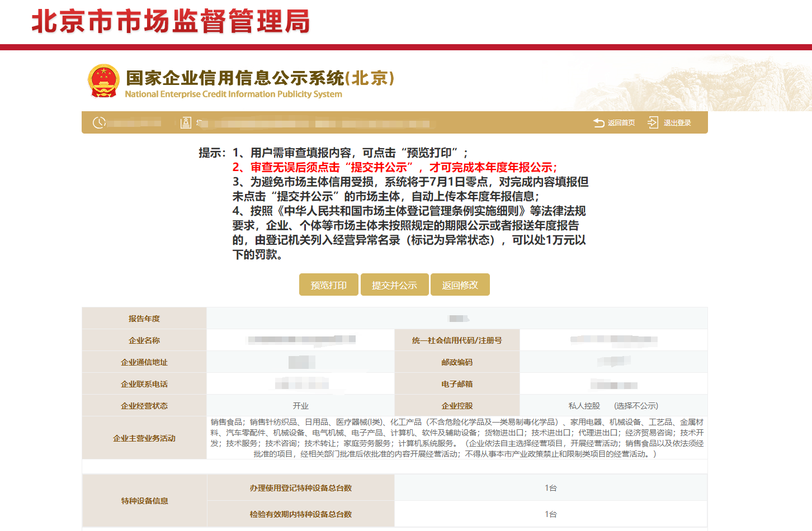This screenshot has height=531, width=812.
Task: Click the 退出登录 exit door icon
Action: click(x=653, y=122)
